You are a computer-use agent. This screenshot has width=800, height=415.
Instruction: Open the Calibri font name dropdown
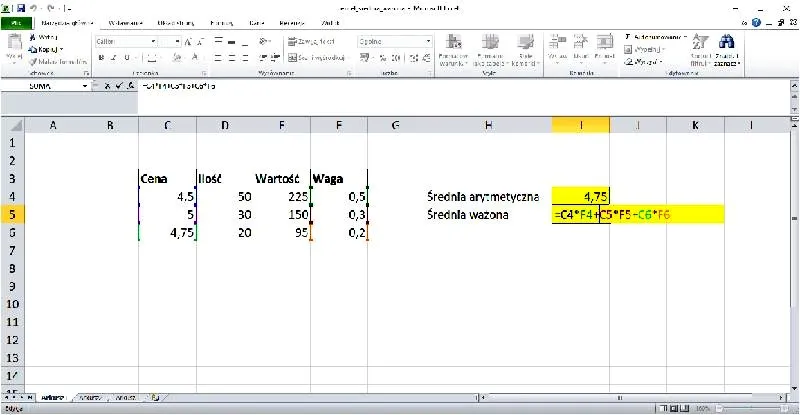tap(153, 42)
